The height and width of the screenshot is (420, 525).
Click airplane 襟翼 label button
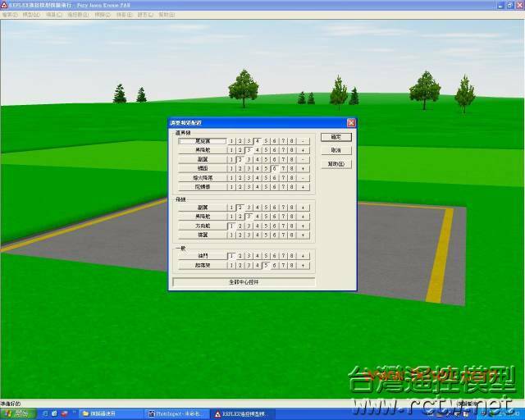[203, 235]
